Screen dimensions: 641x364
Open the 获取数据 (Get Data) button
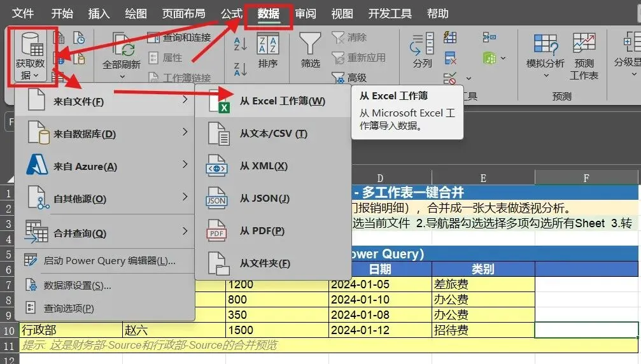pyautogui.click(x=31, y=55)
